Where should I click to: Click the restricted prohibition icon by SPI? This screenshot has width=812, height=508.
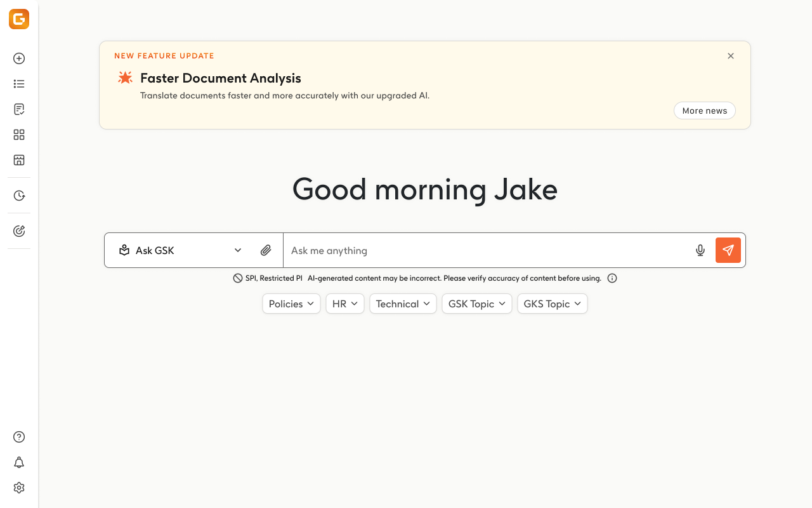(x=238, y=278)
